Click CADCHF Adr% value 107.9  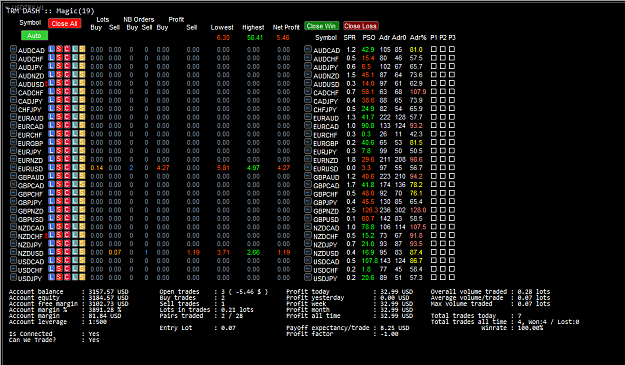coord(418,92)
